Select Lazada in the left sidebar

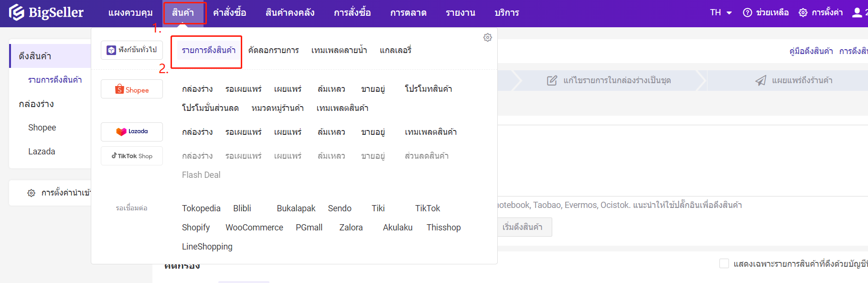(42, 152)
